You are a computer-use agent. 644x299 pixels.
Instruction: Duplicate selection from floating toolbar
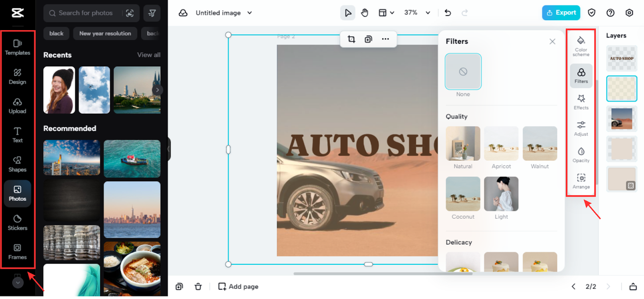coord(368,39)
